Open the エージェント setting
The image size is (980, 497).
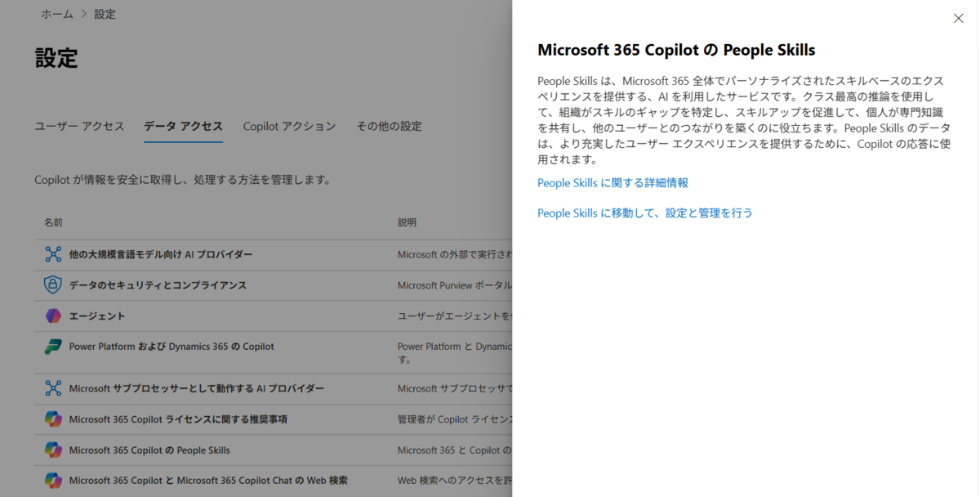tap(97, 316)
